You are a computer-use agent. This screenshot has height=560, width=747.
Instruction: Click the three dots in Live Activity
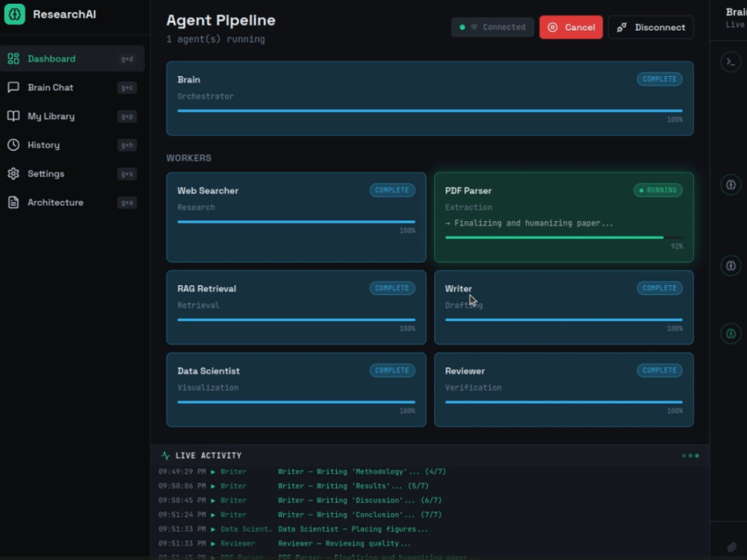pyautogui.click(x=690, y=455)
